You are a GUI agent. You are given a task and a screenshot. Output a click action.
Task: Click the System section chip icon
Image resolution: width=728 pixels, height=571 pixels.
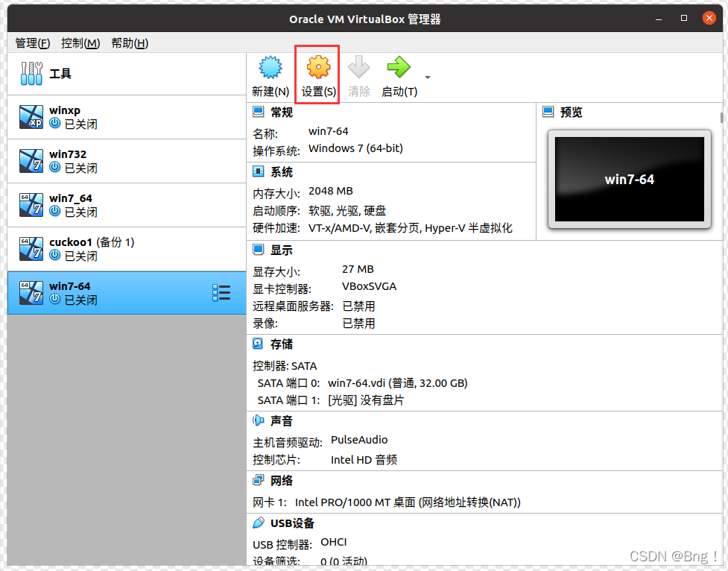click(x=258, y=171)
